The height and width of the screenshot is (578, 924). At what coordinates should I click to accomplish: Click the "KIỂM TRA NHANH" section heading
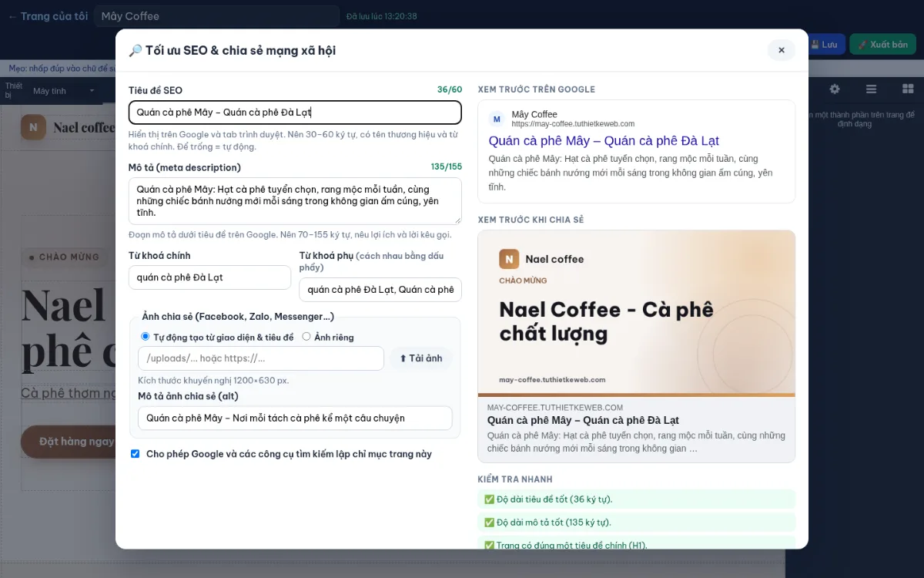515,479
